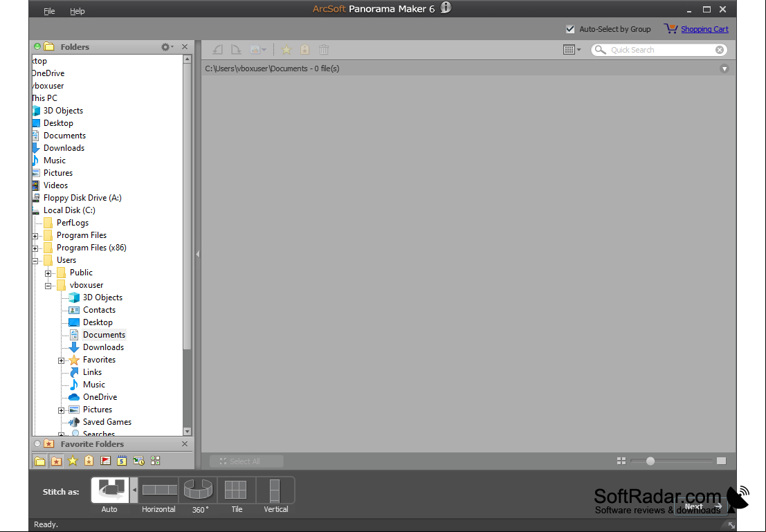Click the Favorite Folders icon in bottom bar
The width and height of the screenshot is (766, 532).
click(57, 461)
